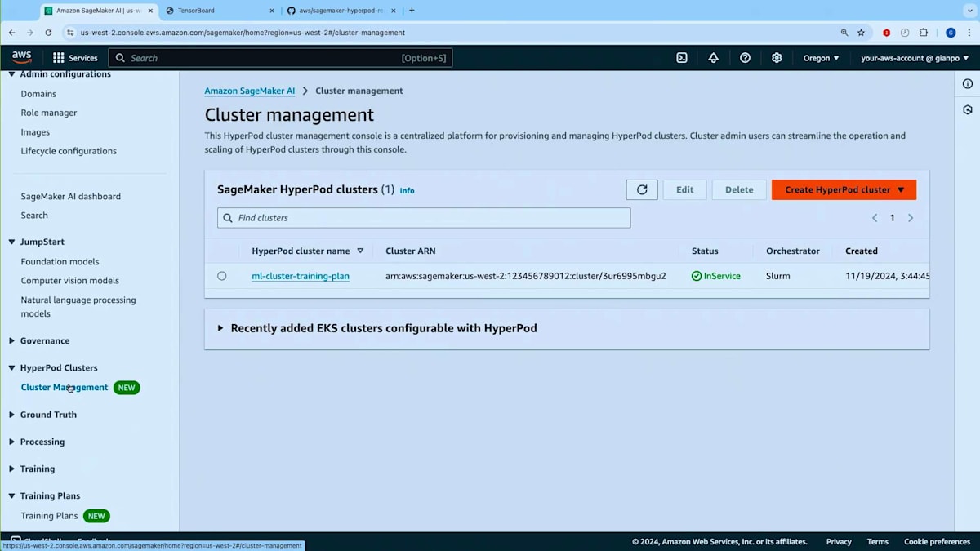Open SageMaker AI dashboard

pyautogui.click(x=70, y=196)
